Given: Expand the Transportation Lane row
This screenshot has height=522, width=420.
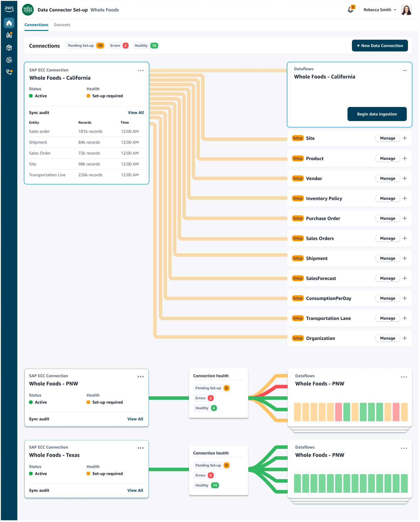Looking at the screenshot, I should [x=405, y=318].
